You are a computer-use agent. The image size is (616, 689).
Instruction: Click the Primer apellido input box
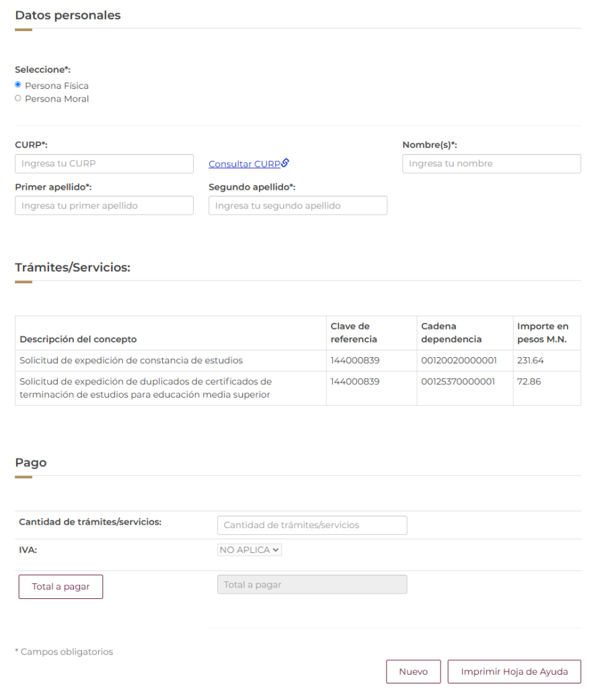[x=104, y=206]
